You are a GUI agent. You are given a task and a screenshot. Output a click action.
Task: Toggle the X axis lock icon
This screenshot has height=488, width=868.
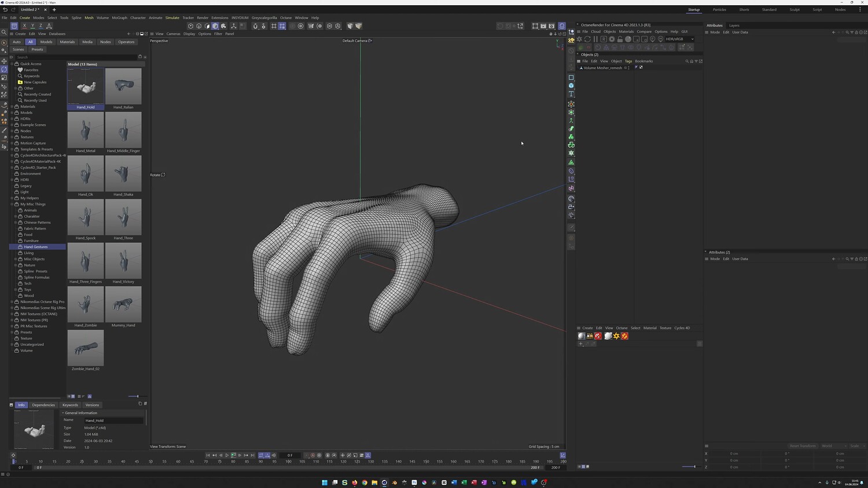[24, 26]
